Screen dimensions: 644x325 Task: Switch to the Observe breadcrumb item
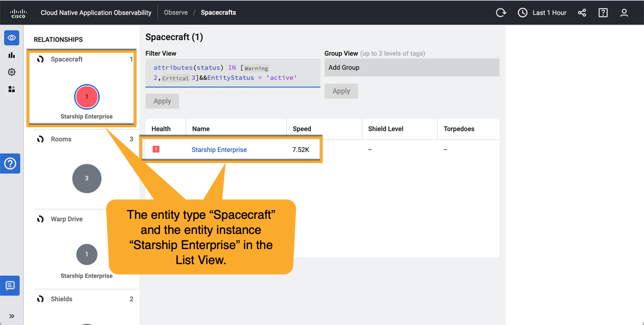click(x=176, y=12)
